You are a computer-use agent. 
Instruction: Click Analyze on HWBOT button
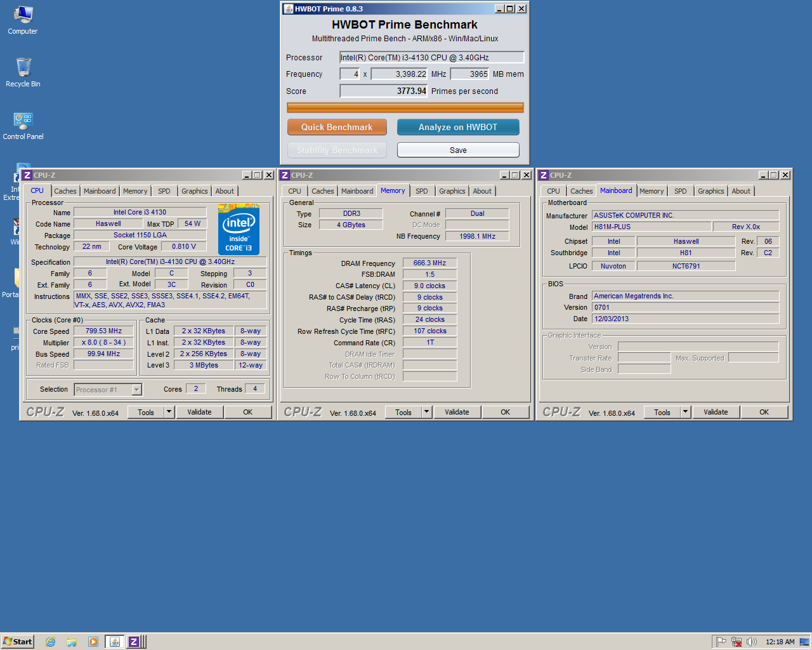(x=458, y=127)
